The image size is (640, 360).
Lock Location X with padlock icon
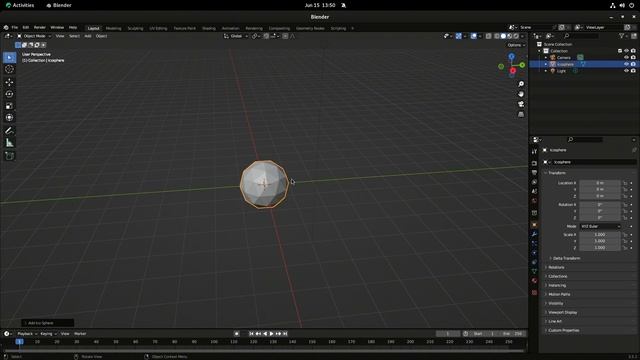(625, 183)
